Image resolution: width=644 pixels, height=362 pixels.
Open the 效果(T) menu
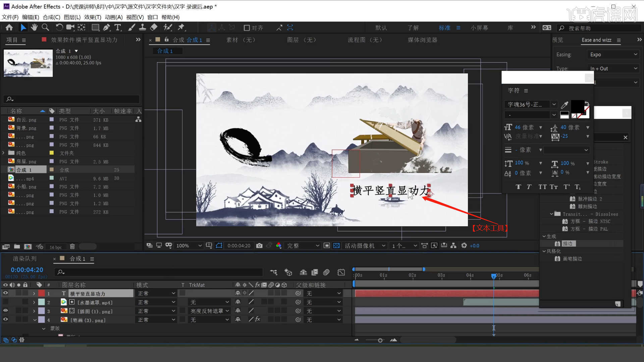click(93, 17)
